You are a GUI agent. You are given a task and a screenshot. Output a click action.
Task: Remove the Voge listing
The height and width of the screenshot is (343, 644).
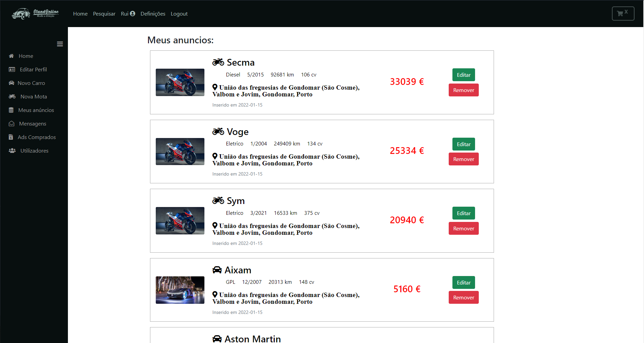(x=464, y=159)
